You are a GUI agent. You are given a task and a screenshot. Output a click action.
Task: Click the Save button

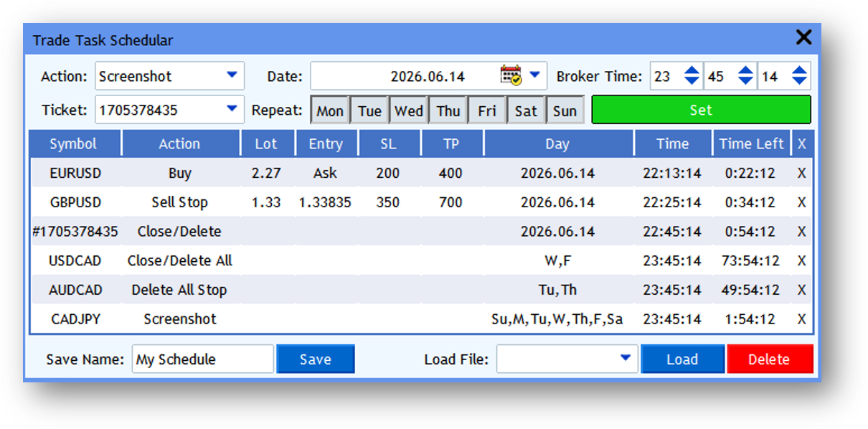coord(316,359)
